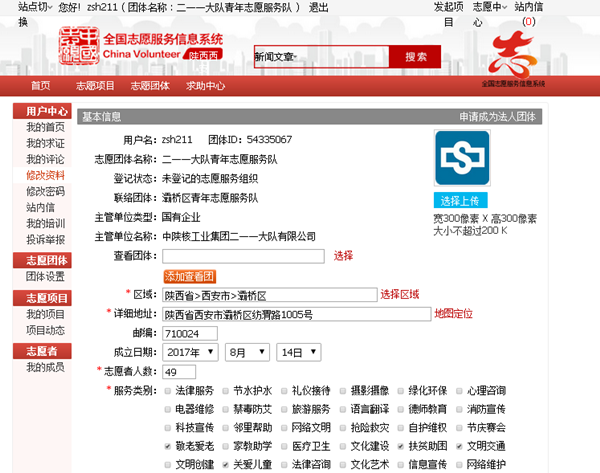This screenshot has height=473, width=600.
Task: Click the orange 添加查看团 button
Action: (x=190, y=276)
